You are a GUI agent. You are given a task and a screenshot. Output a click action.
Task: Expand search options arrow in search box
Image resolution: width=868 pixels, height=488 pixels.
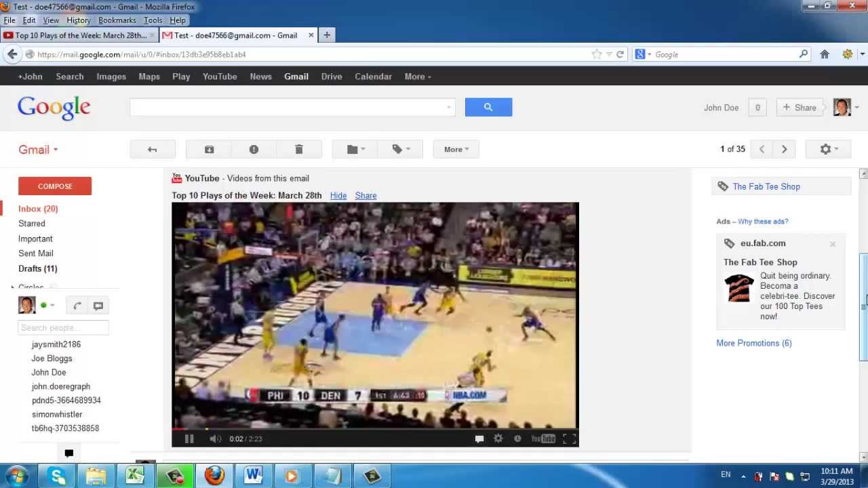448,107
